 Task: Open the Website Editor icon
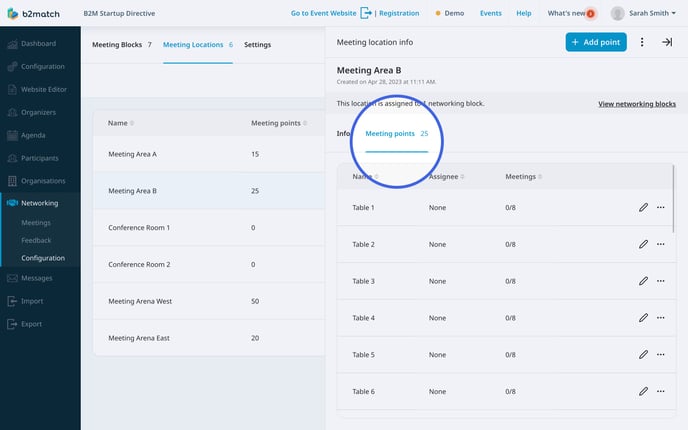tap(12, 90)
